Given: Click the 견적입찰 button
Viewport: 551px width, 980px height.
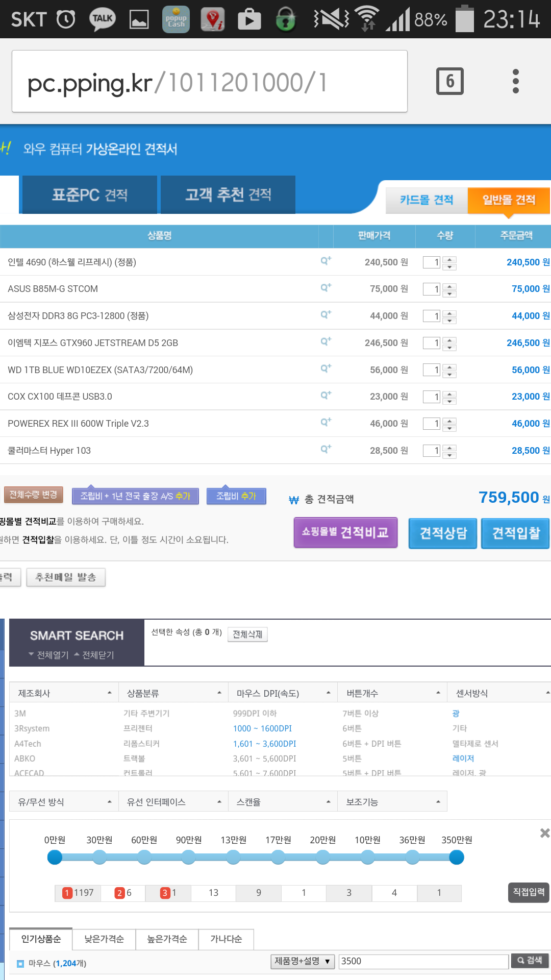Looking at the screenshot, I should point(515,533).
